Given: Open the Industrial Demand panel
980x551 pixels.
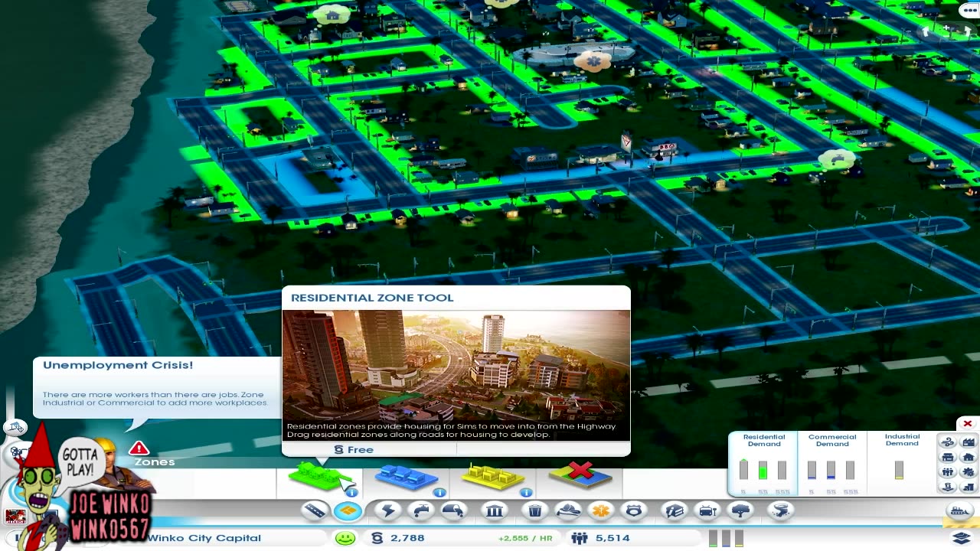Looking at the screenshot, I should pyautogui.click(x=901, y=464).
